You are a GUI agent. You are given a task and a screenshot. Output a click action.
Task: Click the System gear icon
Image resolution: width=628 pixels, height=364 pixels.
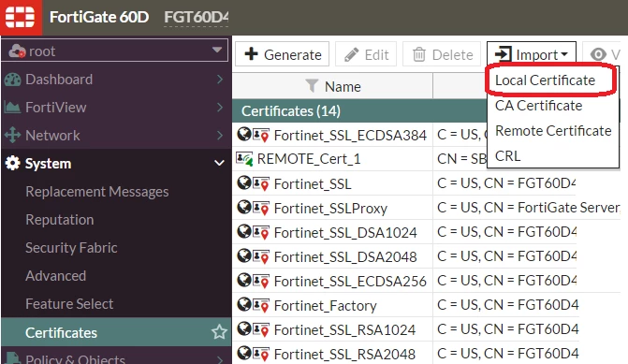point(12,164)
